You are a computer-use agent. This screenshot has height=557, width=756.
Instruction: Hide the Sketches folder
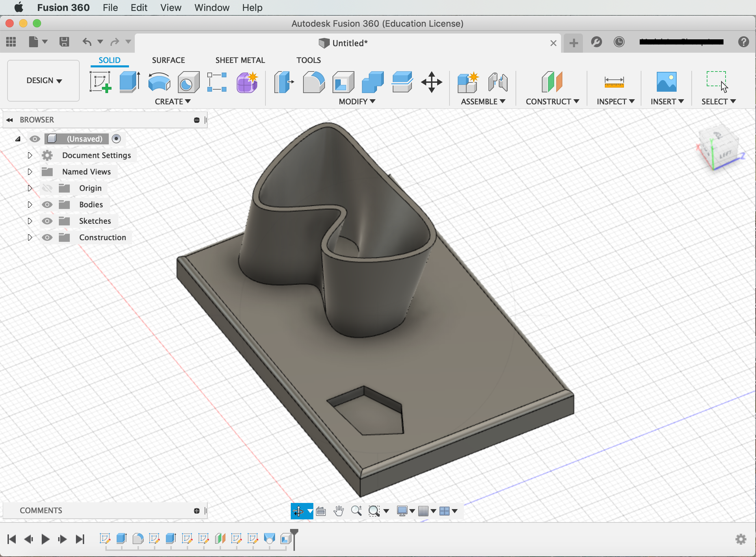click(47, 221)
